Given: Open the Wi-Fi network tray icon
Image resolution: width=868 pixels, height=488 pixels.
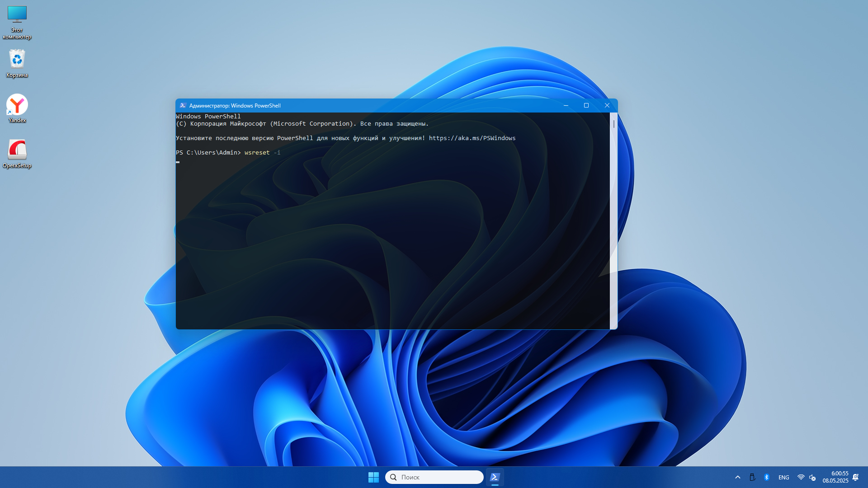Looking at the screenshot, I should coord(801,477).
